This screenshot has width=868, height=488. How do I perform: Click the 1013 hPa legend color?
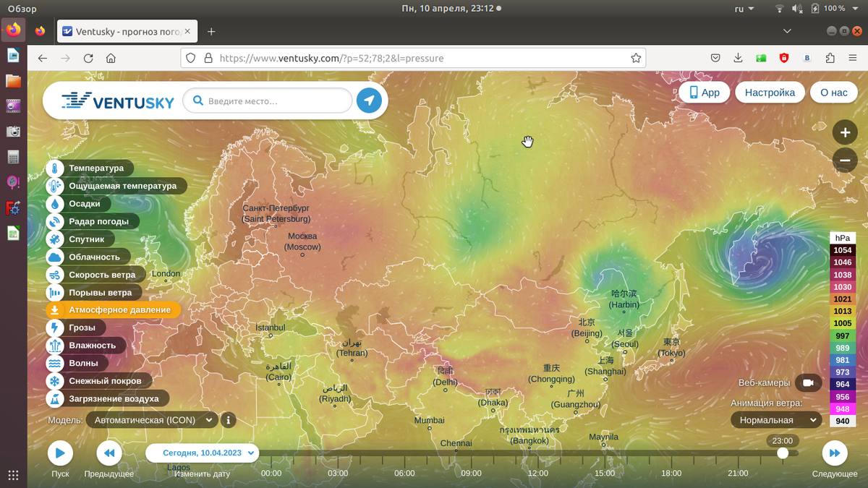point(843,311)
